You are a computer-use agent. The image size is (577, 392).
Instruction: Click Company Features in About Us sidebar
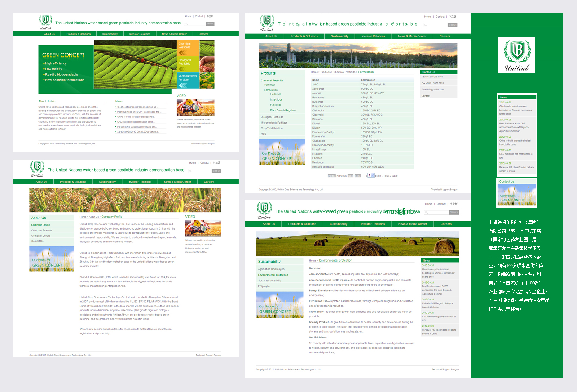[41, 231]
